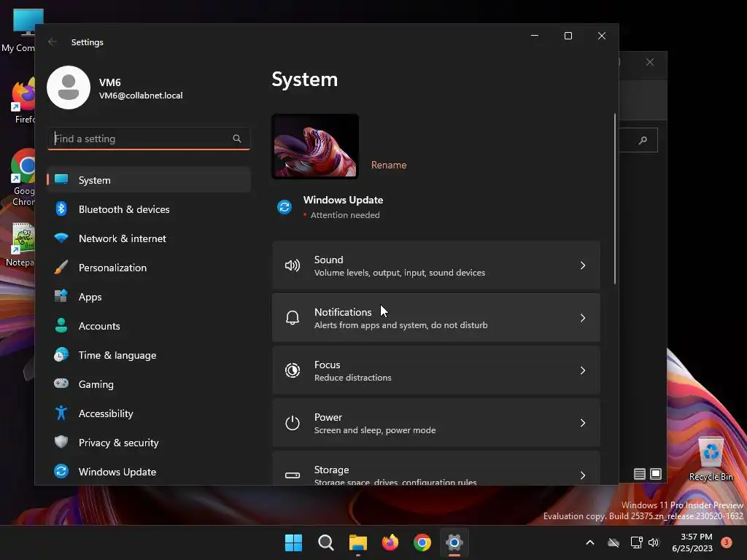Open Accessibility category
Screen dimensions: 747x560
[x=149, y=413]
